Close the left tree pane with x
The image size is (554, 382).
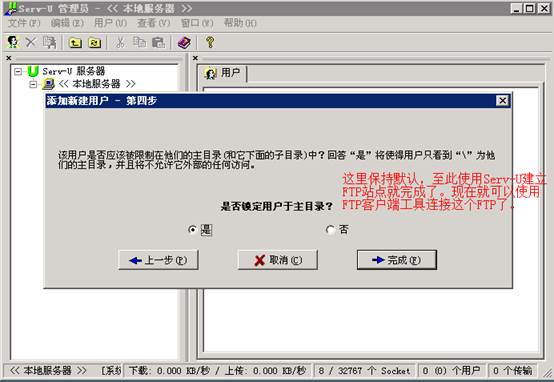coord(9,58)
